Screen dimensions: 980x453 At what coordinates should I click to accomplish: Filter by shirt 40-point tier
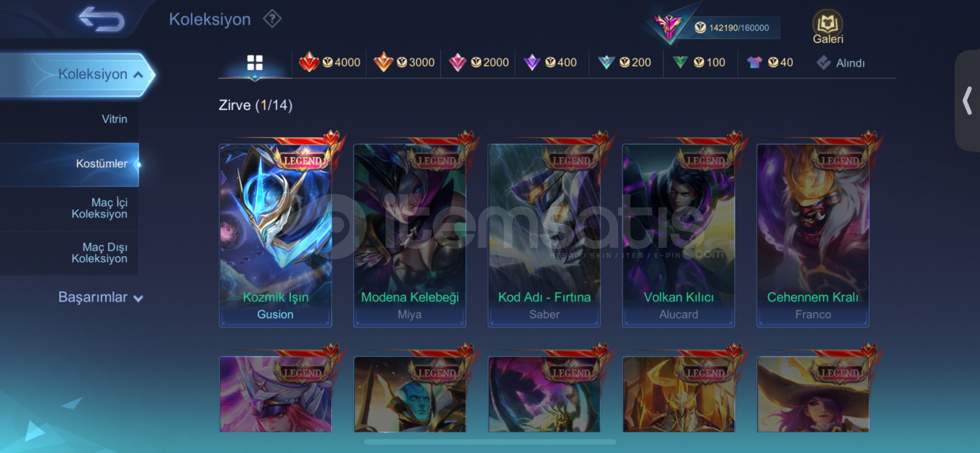pyautogui.click(x=770, y=62)
